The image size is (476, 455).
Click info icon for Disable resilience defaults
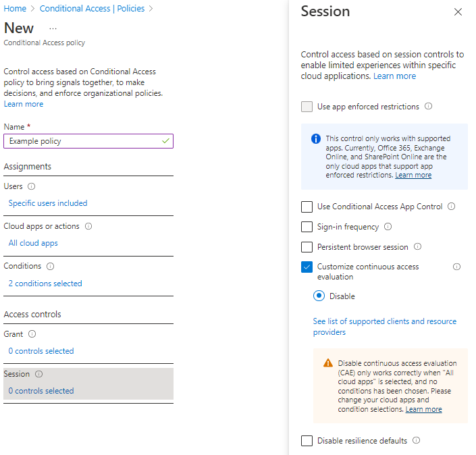[416, 441]
